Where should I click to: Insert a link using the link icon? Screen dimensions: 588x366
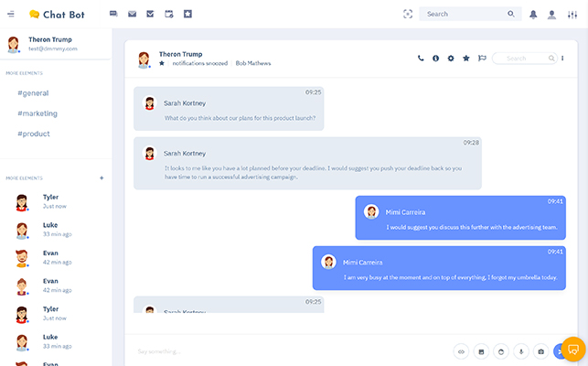tap(461, 351)
